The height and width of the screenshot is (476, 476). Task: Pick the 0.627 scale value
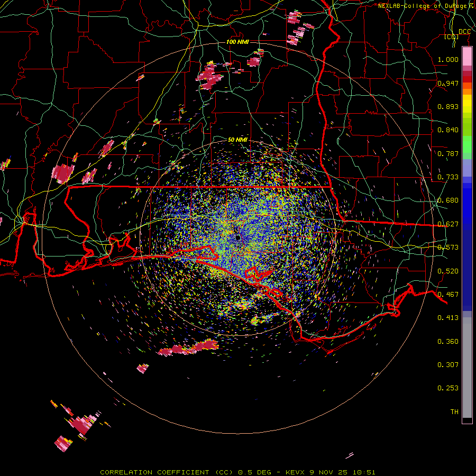tap(448, 224)
